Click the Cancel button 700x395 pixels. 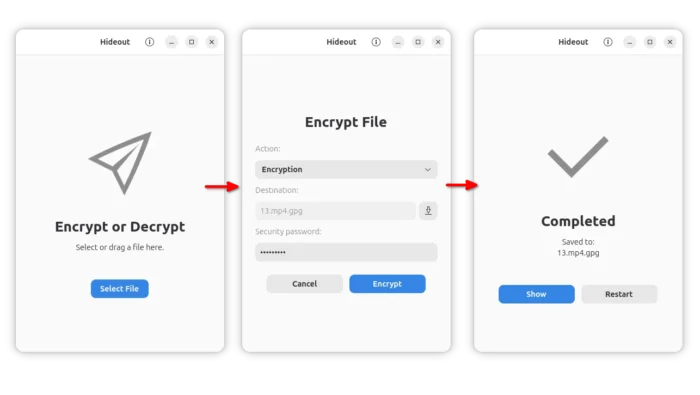(x=304, y=284)
